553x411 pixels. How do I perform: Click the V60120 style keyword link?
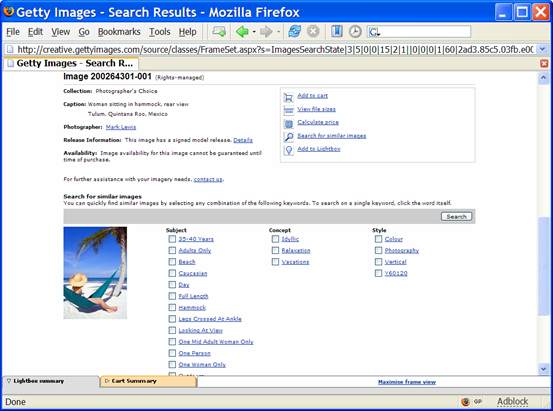pyautogui.click(x=396, y=273)
